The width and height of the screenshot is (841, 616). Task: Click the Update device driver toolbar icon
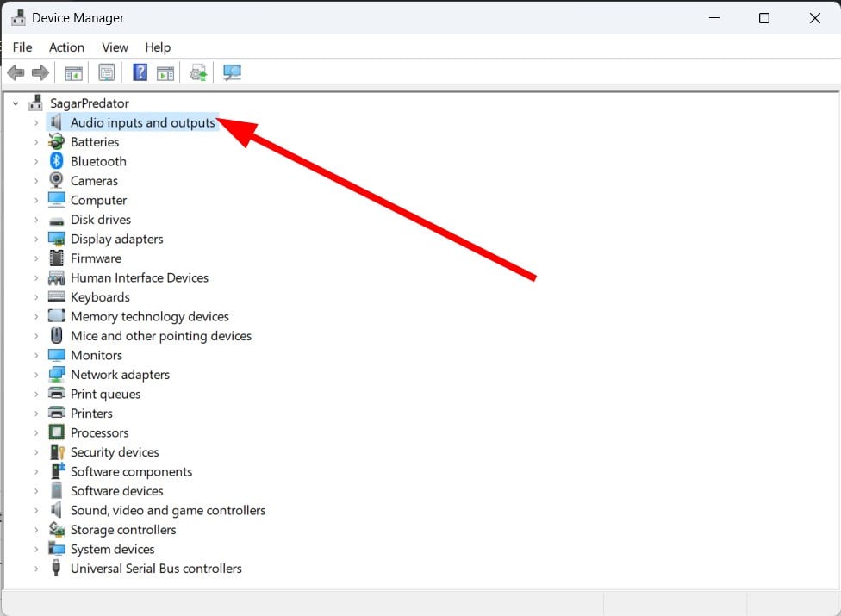(x=198, y=72)
